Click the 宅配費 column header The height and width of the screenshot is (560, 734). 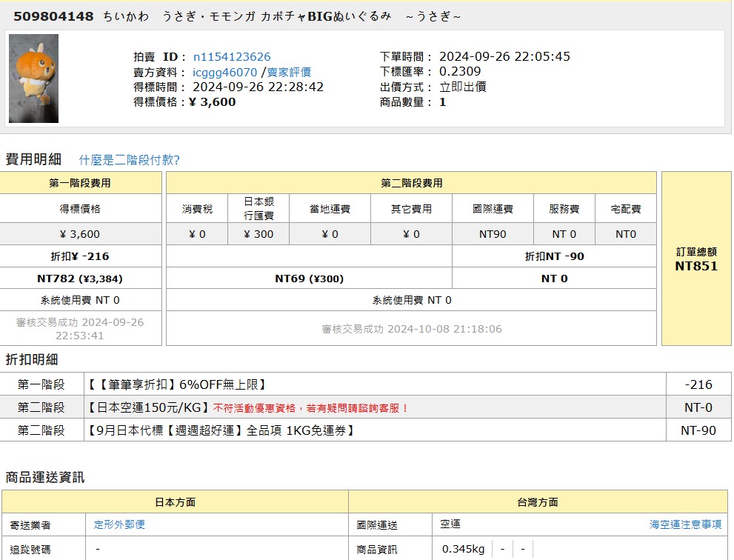point(625,208)
